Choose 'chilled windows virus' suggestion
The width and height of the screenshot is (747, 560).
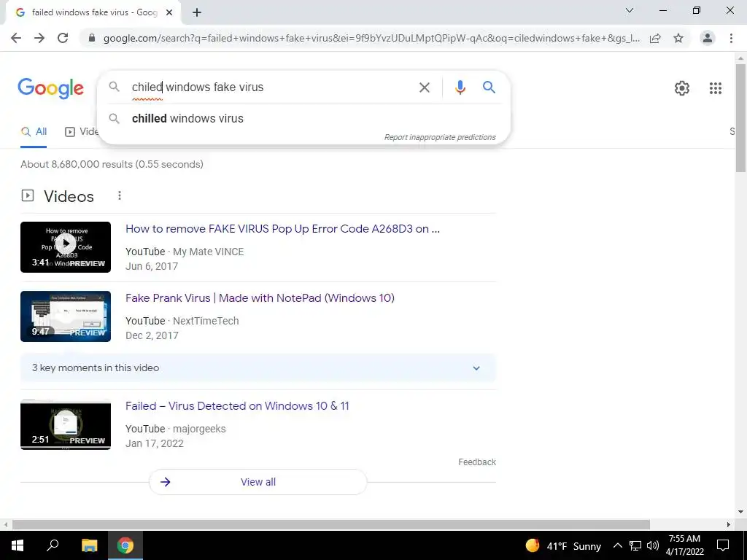point(304,119)
